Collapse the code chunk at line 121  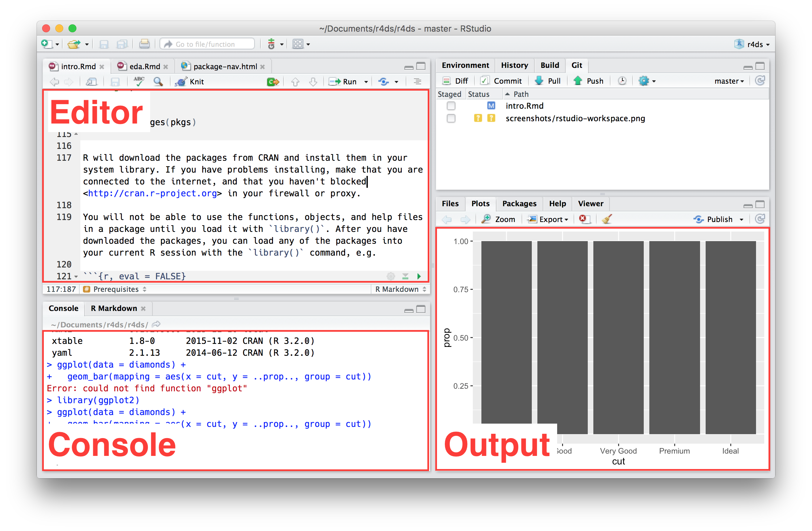76,276
